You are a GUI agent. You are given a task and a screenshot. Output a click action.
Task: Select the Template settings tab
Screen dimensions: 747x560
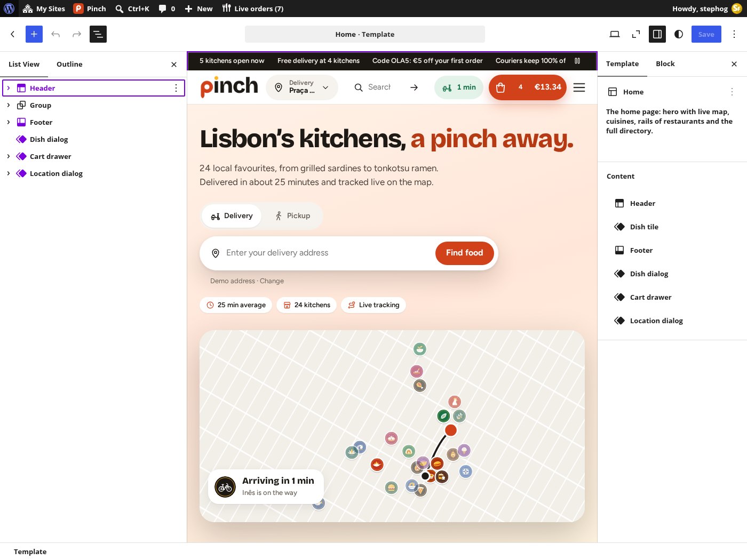(622, 63)
